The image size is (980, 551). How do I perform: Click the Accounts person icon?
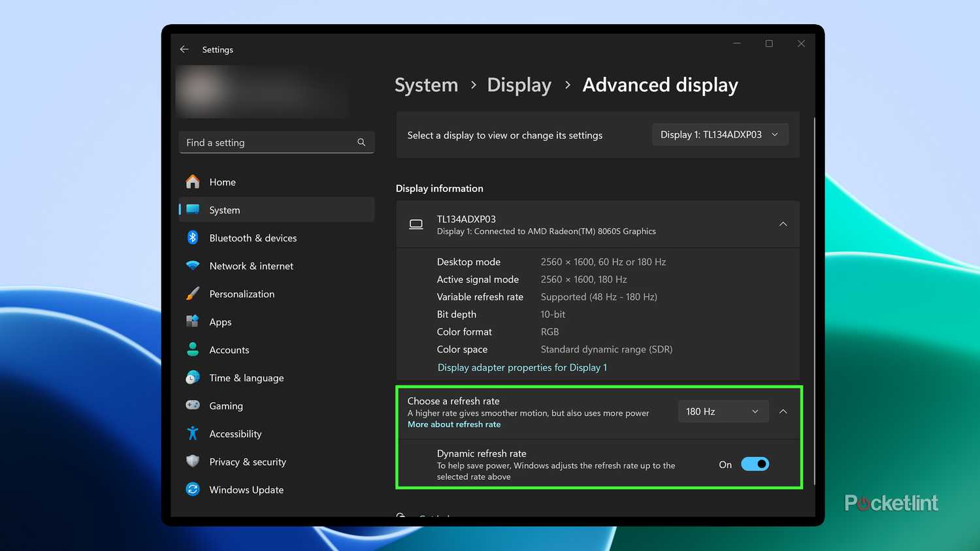click(x=193, y=349)
